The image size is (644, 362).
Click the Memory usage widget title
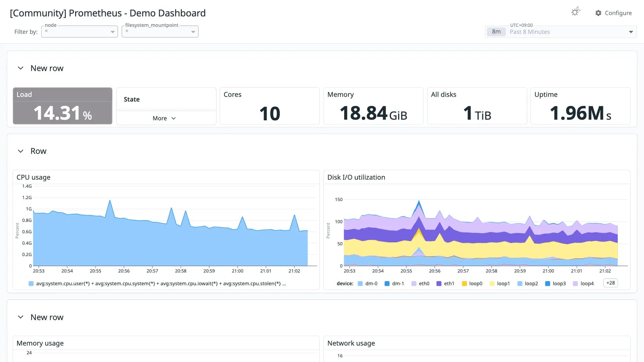[40, 343]
